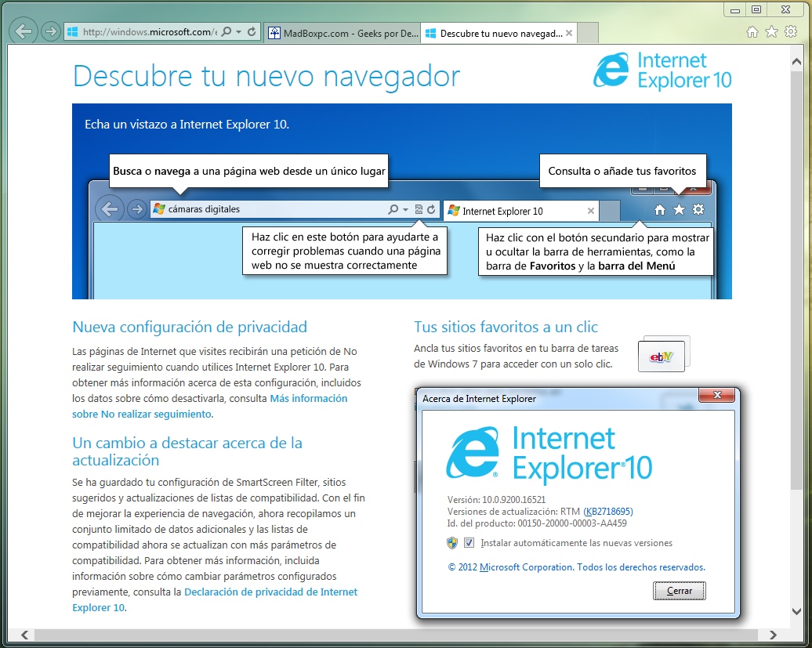The height and width of the screenshot is (648, 812).
Task: Open the Home page icon in browser toolbar
Action: (752, 32)
